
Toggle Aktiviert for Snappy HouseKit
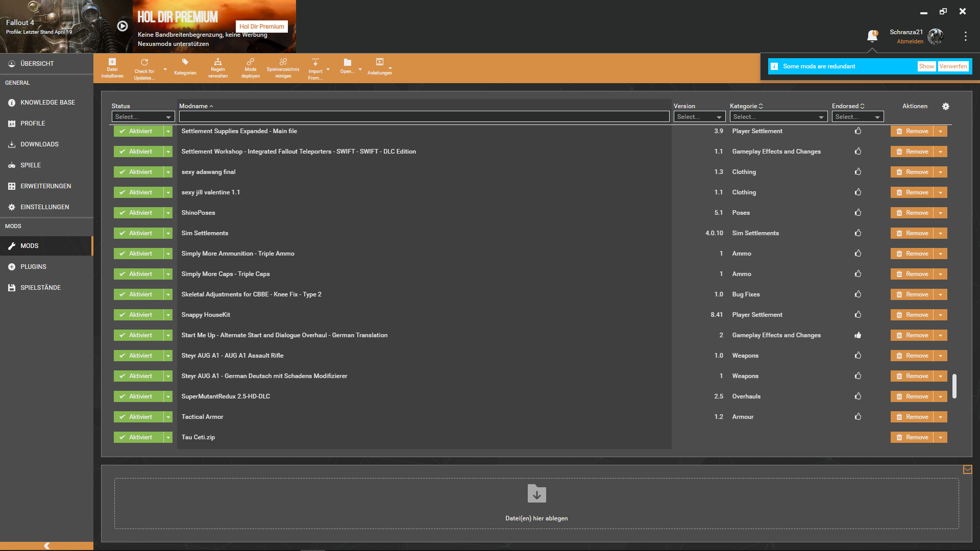(138, 315)
